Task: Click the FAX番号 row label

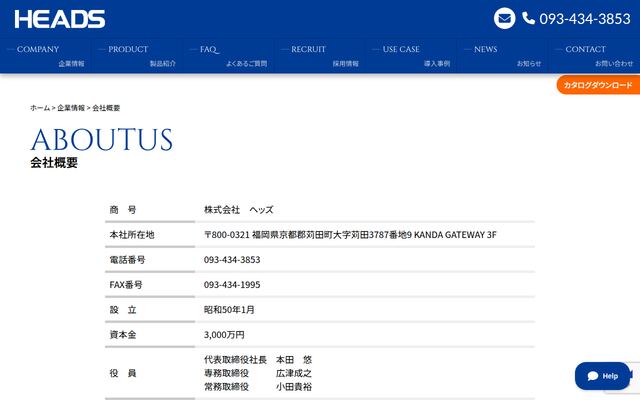Action: (126, 284)
